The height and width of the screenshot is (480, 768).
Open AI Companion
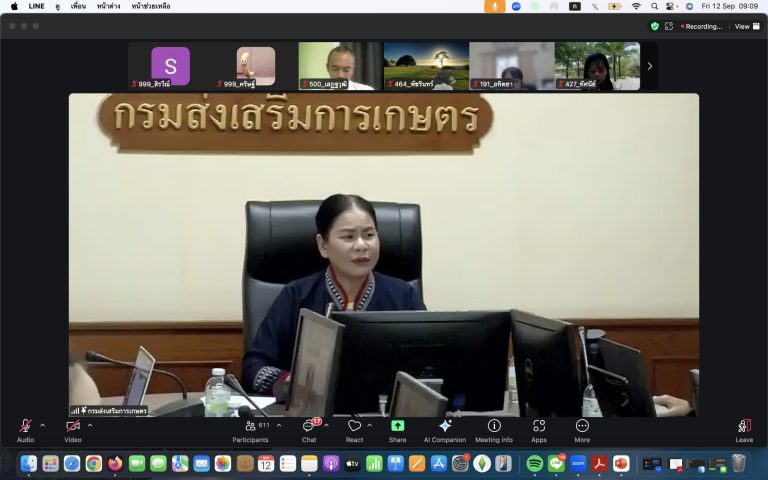(444, 429)
